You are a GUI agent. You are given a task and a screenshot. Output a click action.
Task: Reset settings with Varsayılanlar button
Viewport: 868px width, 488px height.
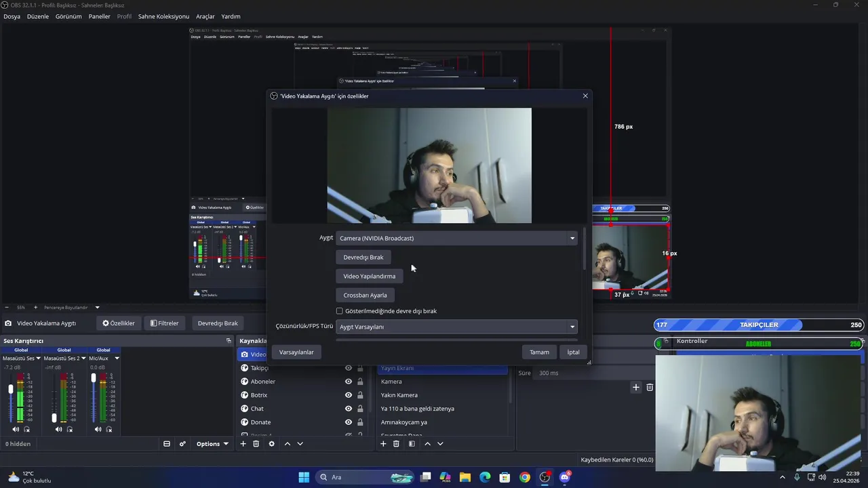[x=296, y=352]
